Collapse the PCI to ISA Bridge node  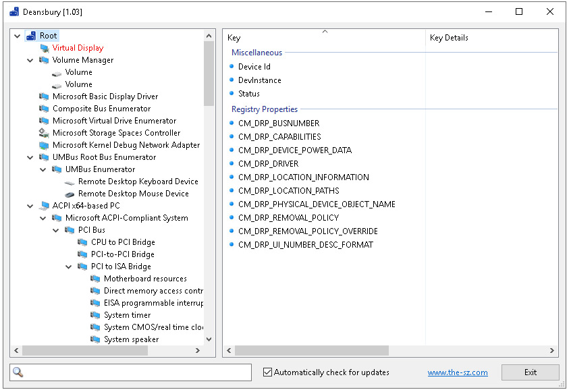tap(69, 267)
